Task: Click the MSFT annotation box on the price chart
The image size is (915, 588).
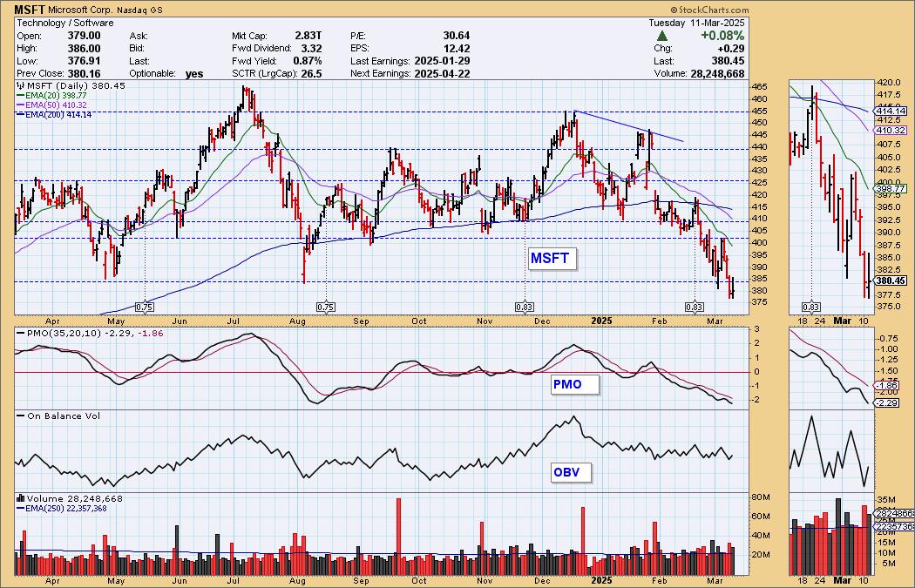Action: click(x=552, y=259)
